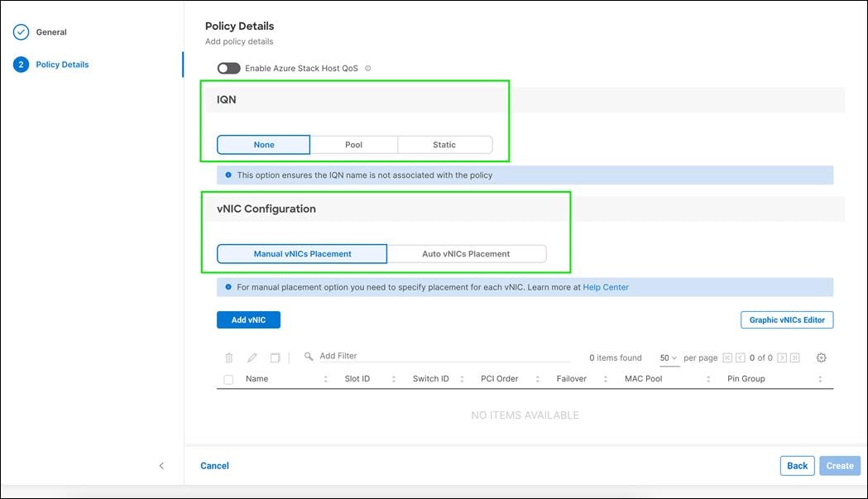Screen dimensions: 868x499
Task: Check the select-all checkbox in the table header
Action: (x=229, y=378)
